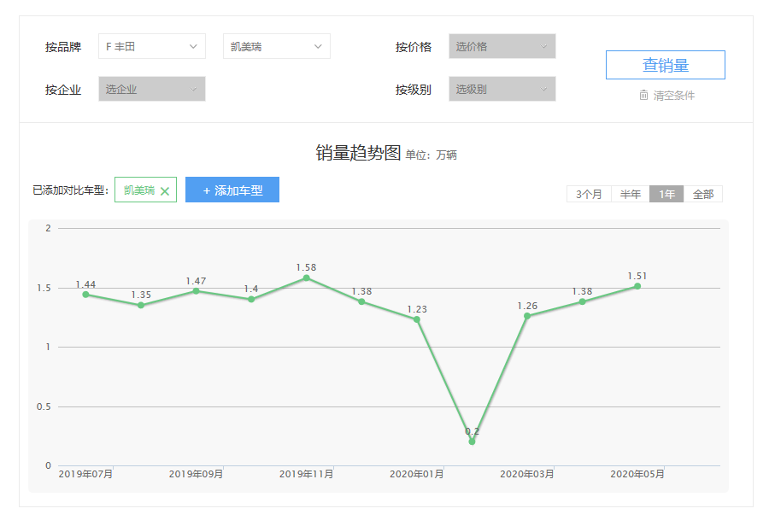Viewport: 775px width, 532px height.
Task: Select the 1年 time range tab
Action: click(666, 195)
